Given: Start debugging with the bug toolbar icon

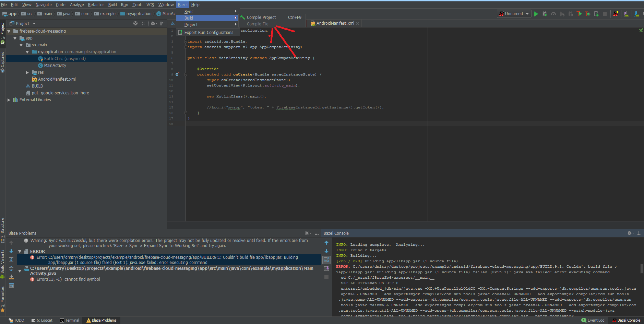Looking at the screenshot, I should pos(545,14).
